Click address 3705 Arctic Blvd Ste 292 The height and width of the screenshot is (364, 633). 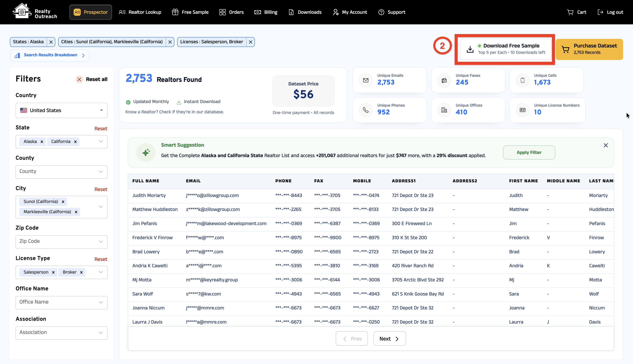tap(418, 280)
